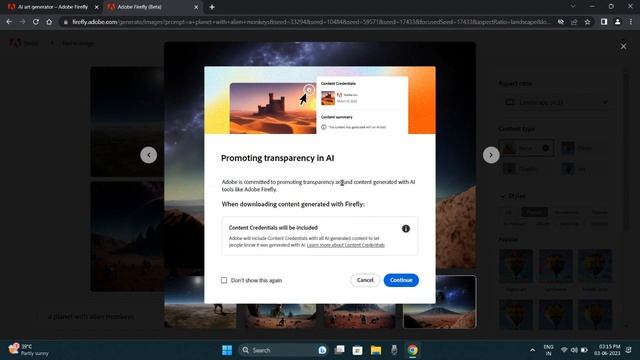Show hidden system tray icons
The image size is (640, 360).
click(x=532, y=350)
